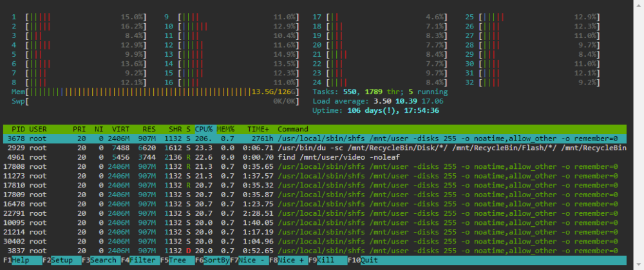Sort by the TIME+ column header
This screenshot has height=270, width=644.
[258, 129]
